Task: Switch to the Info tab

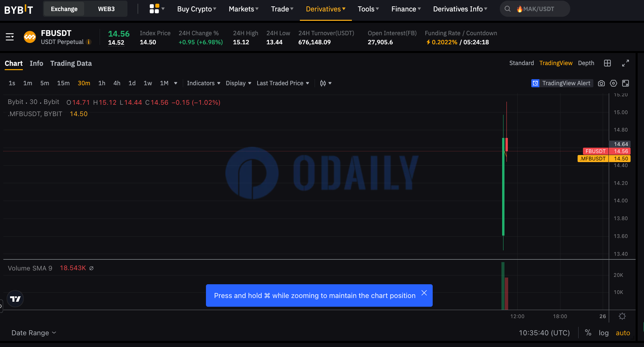Action: click(36, 63)
